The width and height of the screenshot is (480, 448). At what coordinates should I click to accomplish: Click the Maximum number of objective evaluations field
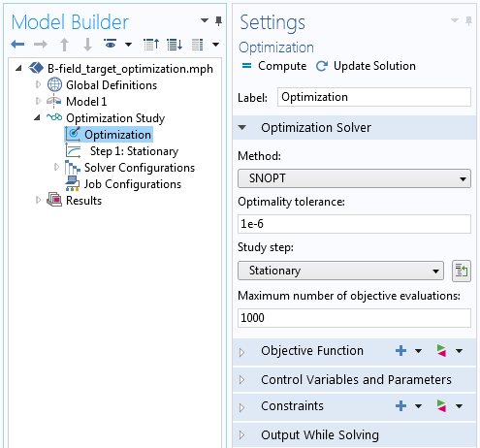[x=354, y=318]
